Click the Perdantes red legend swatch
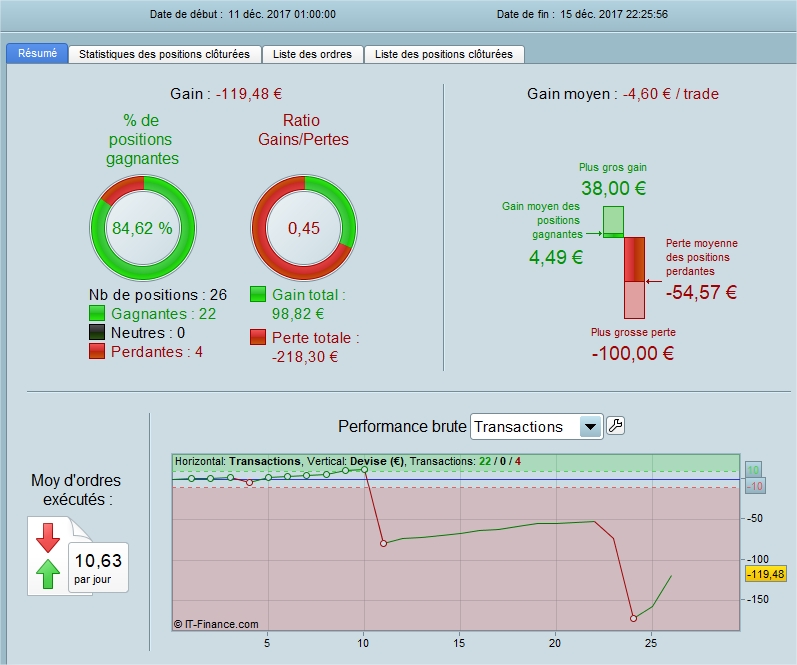Screen dimensions: 797x665 click(97, 351)
